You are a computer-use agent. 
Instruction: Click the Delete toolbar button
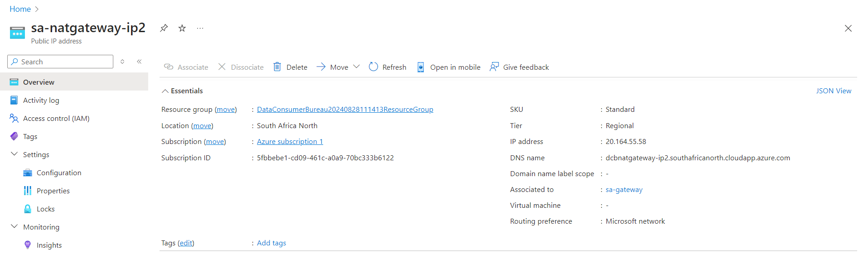[290, 67]
